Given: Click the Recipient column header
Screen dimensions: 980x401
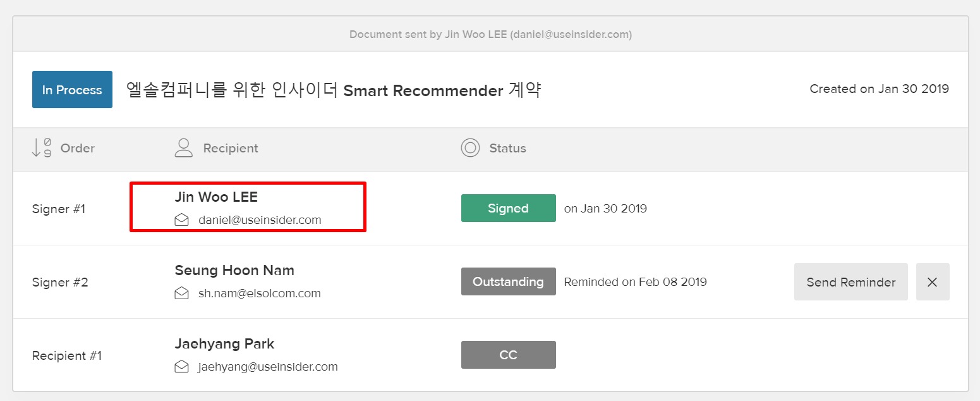Looking at the screenshot, I should (x=231, y=148).
